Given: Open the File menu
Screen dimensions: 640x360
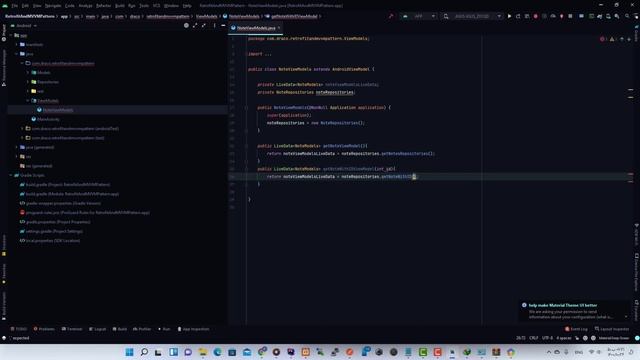Looking at the screenshot, I should 15,6.
